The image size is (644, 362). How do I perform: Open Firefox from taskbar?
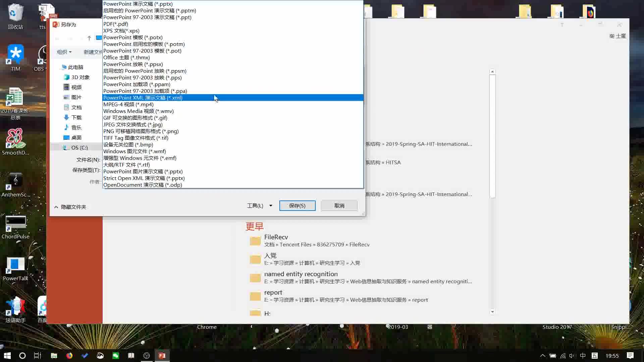pyautogui.click(x=69, y=356)
